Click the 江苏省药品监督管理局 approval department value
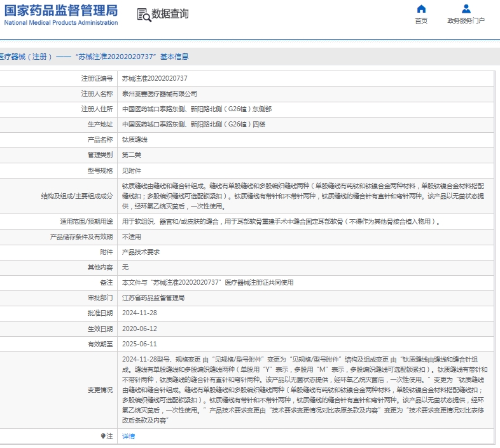Viewport: 500px width, 448px height. point(153,297)
